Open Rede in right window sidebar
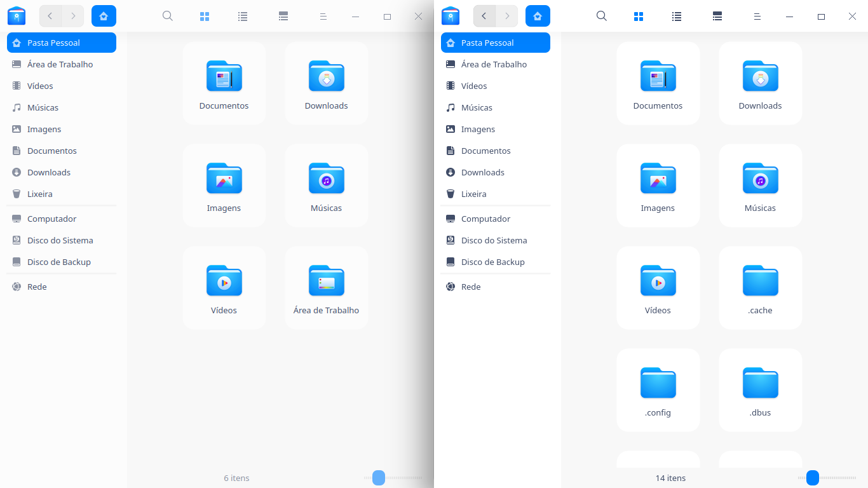The width and height of the screenshot is (868, 488). [x=496, y=287]
